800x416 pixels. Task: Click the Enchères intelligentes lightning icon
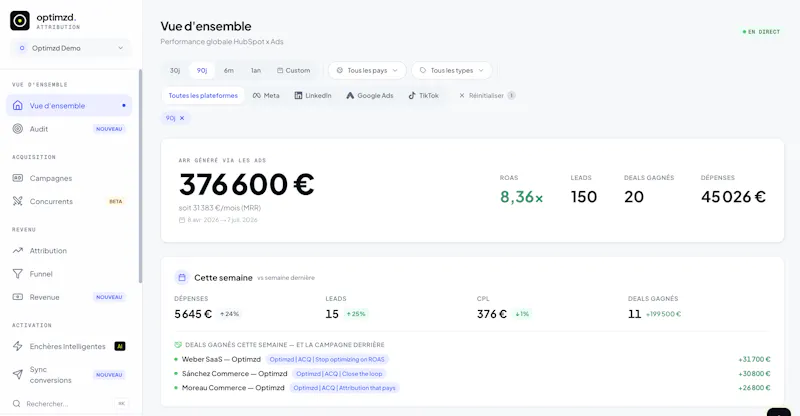pos(18,346)
